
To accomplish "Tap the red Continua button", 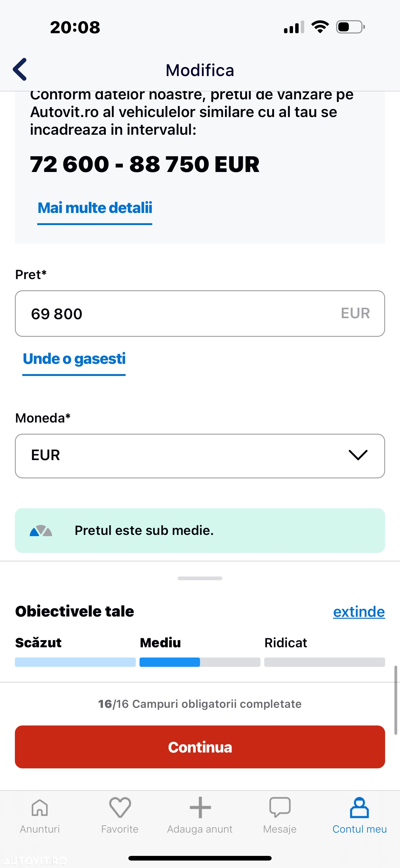I will (200, 747).
